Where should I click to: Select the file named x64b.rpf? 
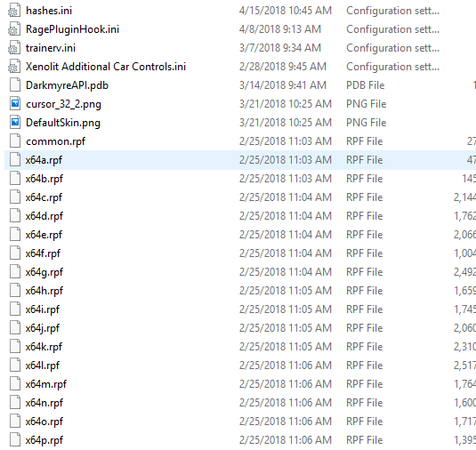point(44,179)
